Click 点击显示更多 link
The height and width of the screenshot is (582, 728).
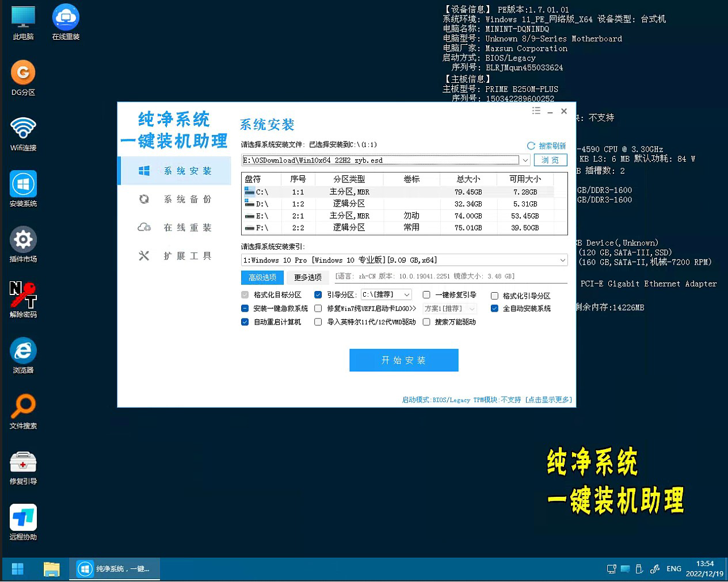click(548, 400)
